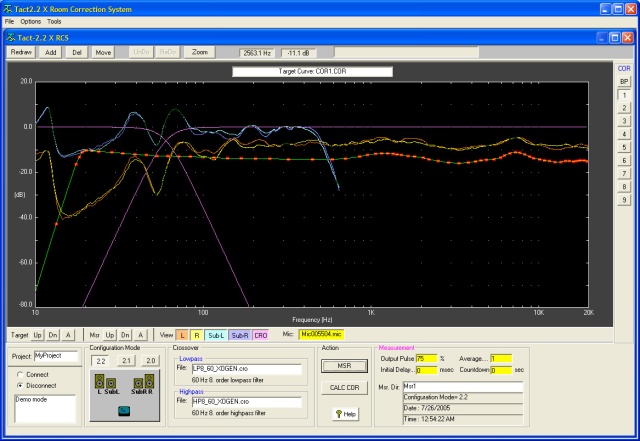Viewport: 640px width, 441px height.
Task: Open the Tools menu
Action: (54, 21)
